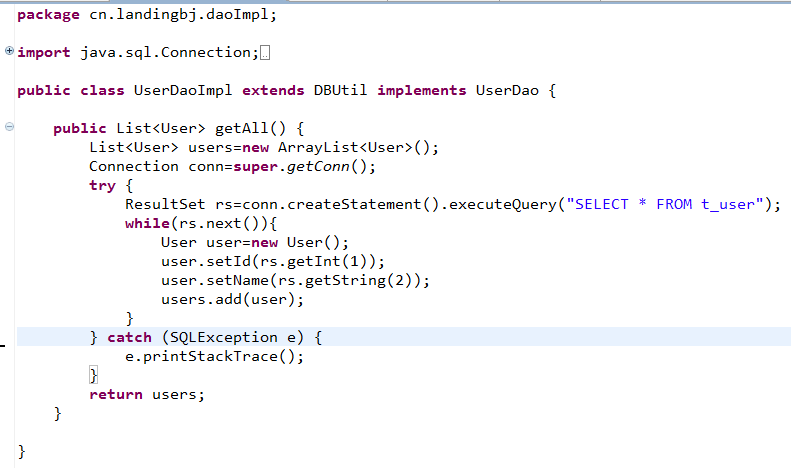Click the UserDaoImpl class name
Screen dimensions: 791x468
pos(182,90)
